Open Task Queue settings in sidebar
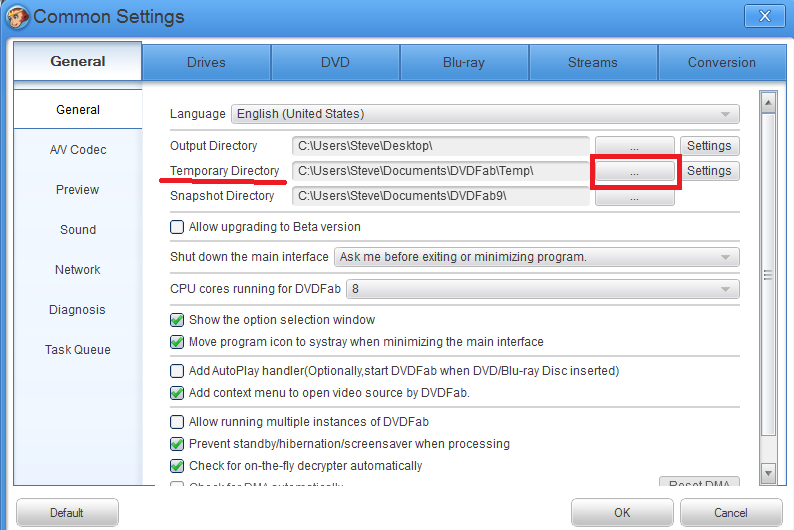 (78, 350)
